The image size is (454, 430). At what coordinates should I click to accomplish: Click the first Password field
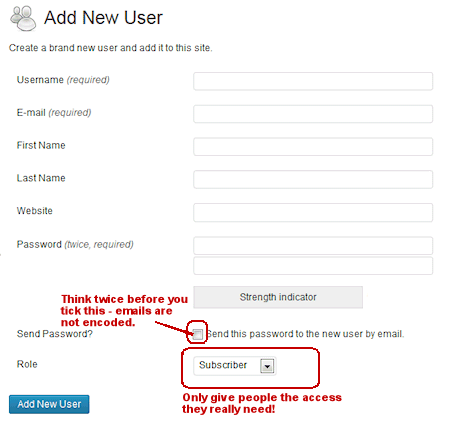[x=313, y=246]
